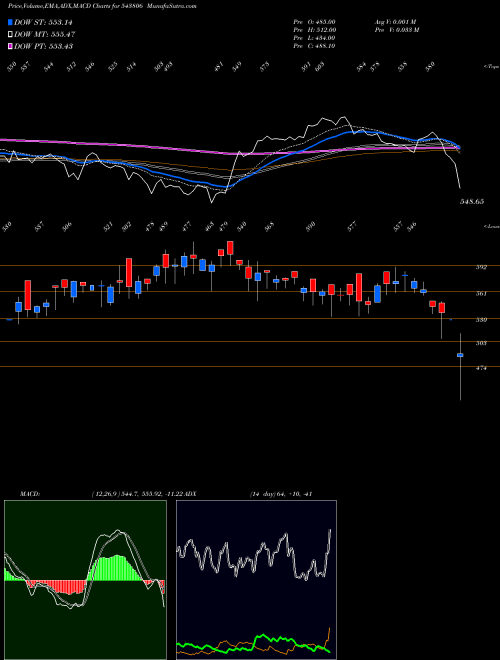Click the 339 price level label
This screenshot has width=500, height=660.
pos(481,320)
